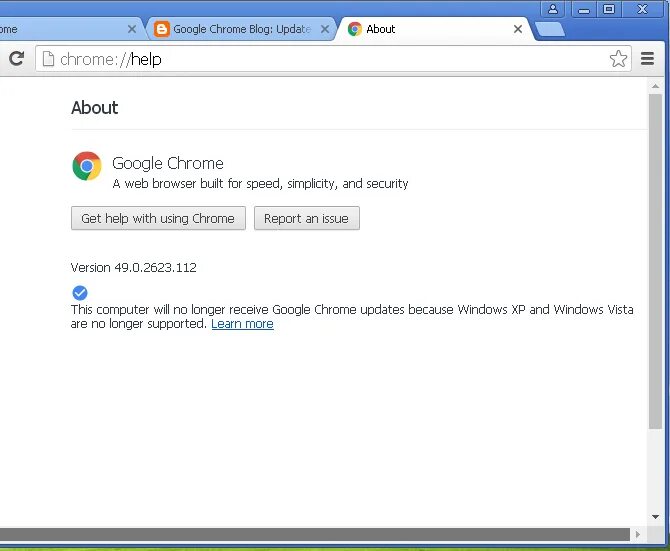Open the Chrome user profile button

pyautogui.click(x=552, y=9)
